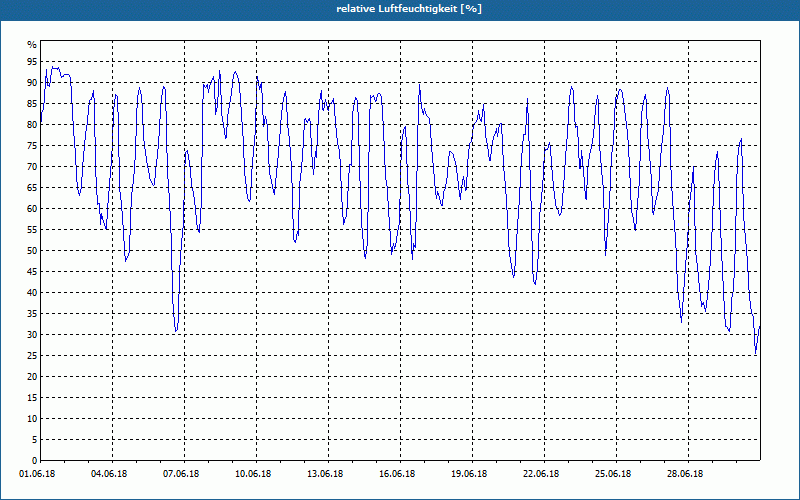Click the y-axis value 65
Image resolution: width=800 pixels, height=500 pixels.
click(32, 188)
